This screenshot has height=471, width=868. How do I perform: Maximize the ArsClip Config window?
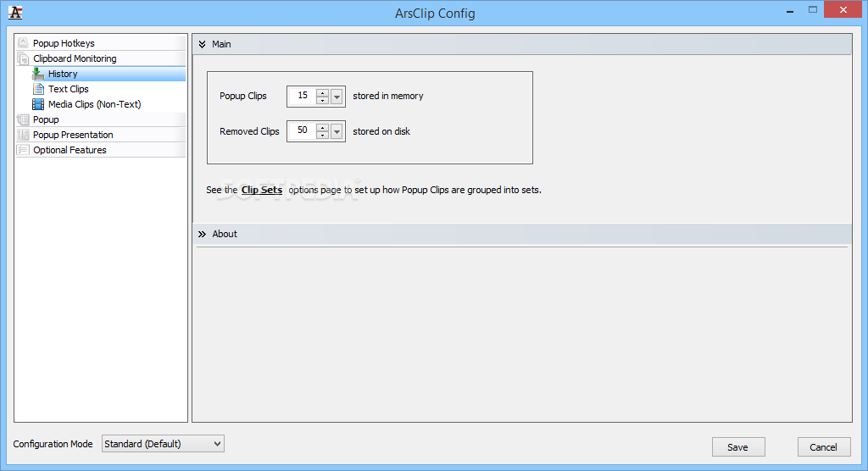(x=813, y=10)
